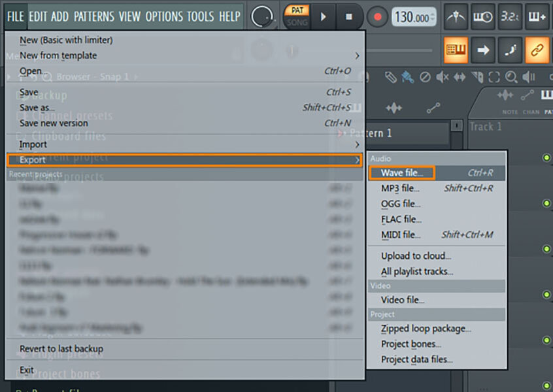Export Zipped loop package...
The width and height of the screenshot is (553, 392).
coord(437,329)
